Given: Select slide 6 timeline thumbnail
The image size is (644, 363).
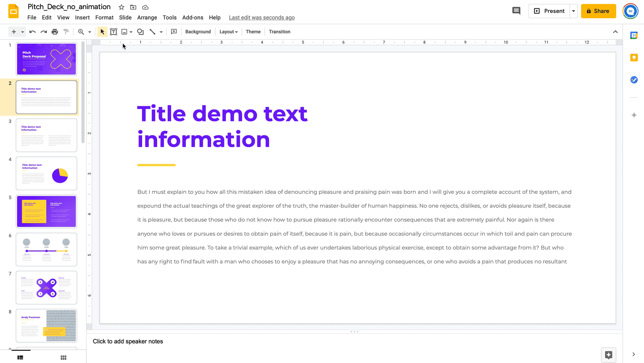Looking at the screenshot, I should tap(46, 250).
